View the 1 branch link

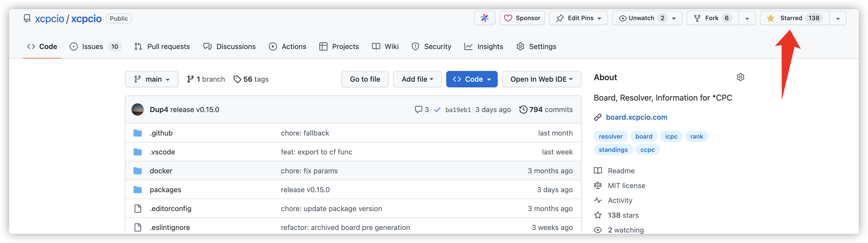click(206, 79)
